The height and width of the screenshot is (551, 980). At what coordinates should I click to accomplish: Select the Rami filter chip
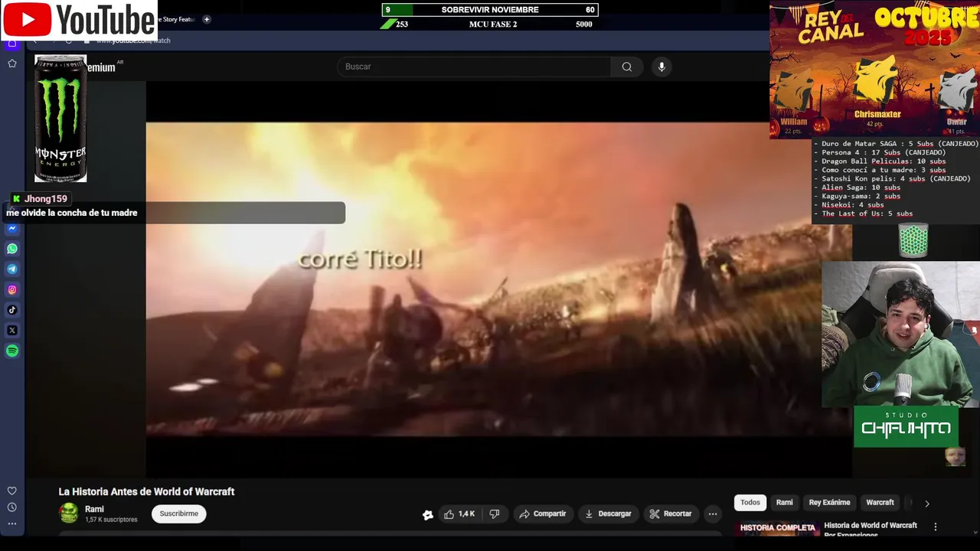785,503
